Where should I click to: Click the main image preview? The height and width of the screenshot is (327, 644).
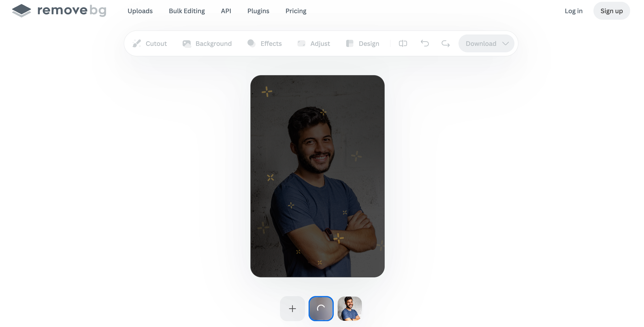(x=318, y=176)
